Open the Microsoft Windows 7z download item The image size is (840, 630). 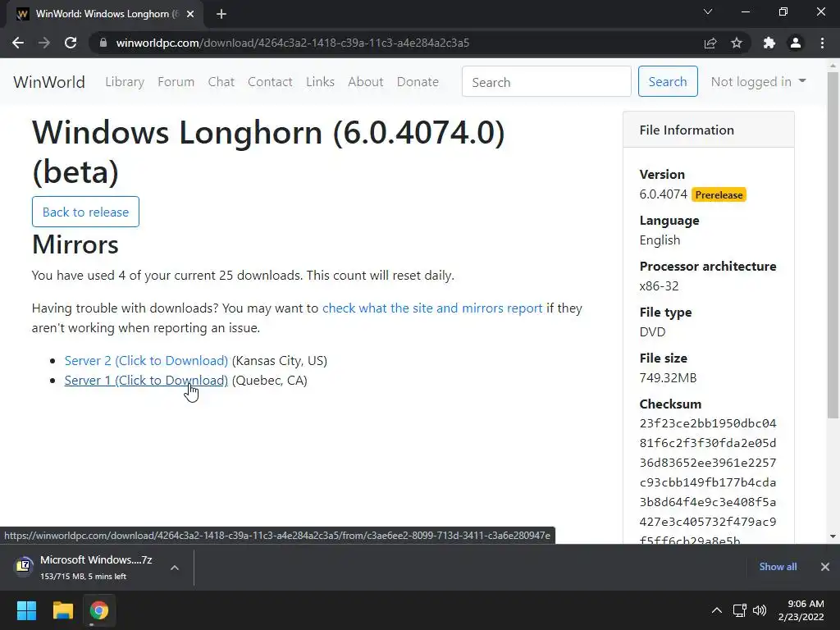click(x=85, y=567)
